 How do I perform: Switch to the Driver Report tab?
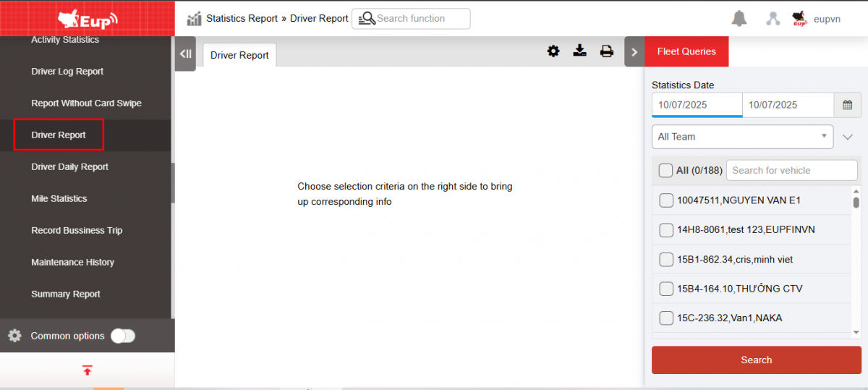pos(239,55)
